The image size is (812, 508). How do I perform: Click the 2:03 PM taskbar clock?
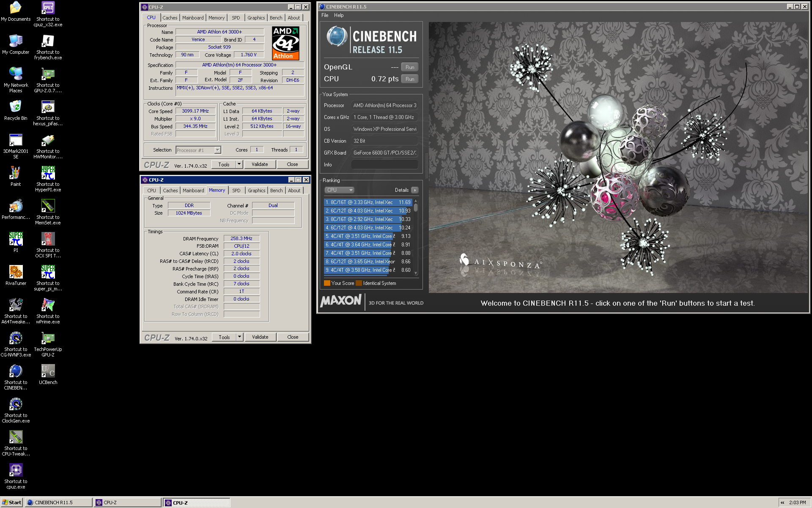pyautogui.click(x=797, y=502)
